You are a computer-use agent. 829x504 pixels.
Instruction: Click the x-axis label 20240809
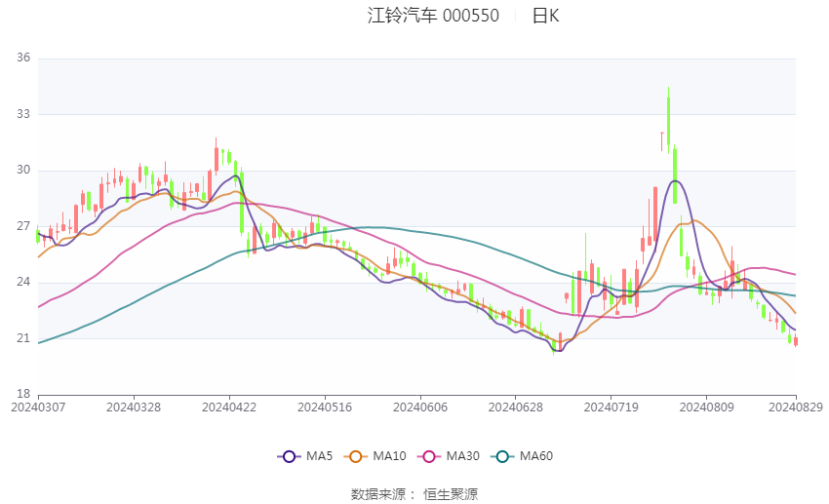tap(707, 407)
